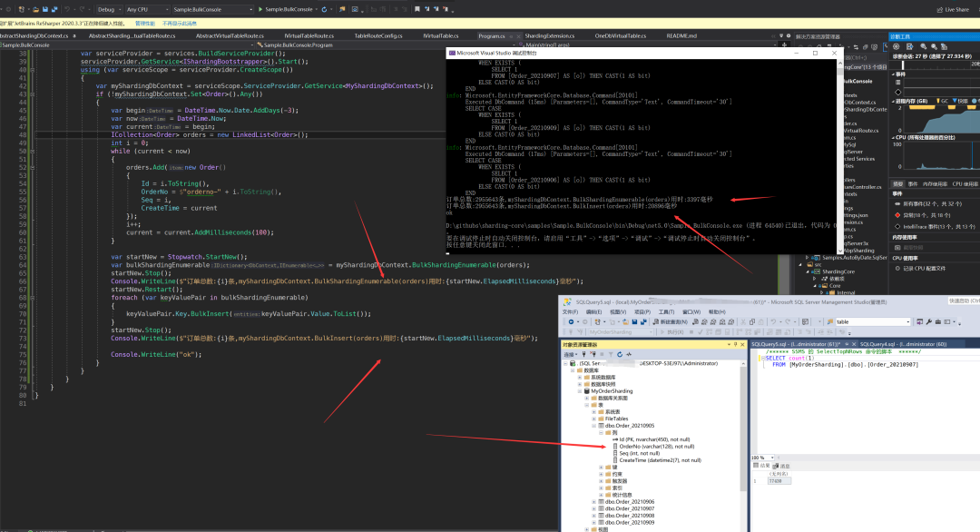Switch to the SQLQuery4.sql tab in SSMS
The width and height of the screenshot is (980, 532).
903,344
